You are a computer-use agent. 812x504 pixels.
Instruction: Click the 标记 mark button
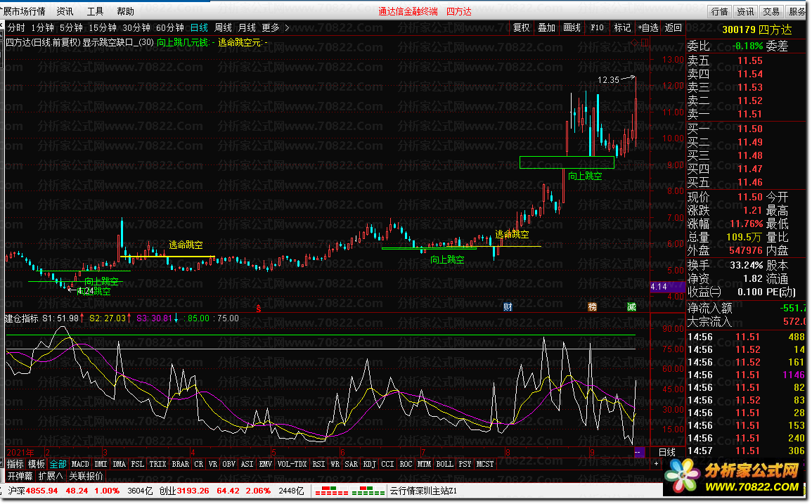(x=622, y=28)
